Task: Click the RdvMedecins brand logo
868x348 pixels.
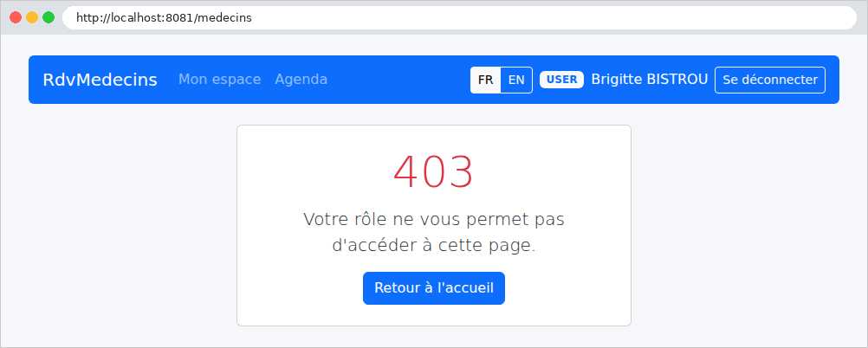Action: click(x=100, y=80)
